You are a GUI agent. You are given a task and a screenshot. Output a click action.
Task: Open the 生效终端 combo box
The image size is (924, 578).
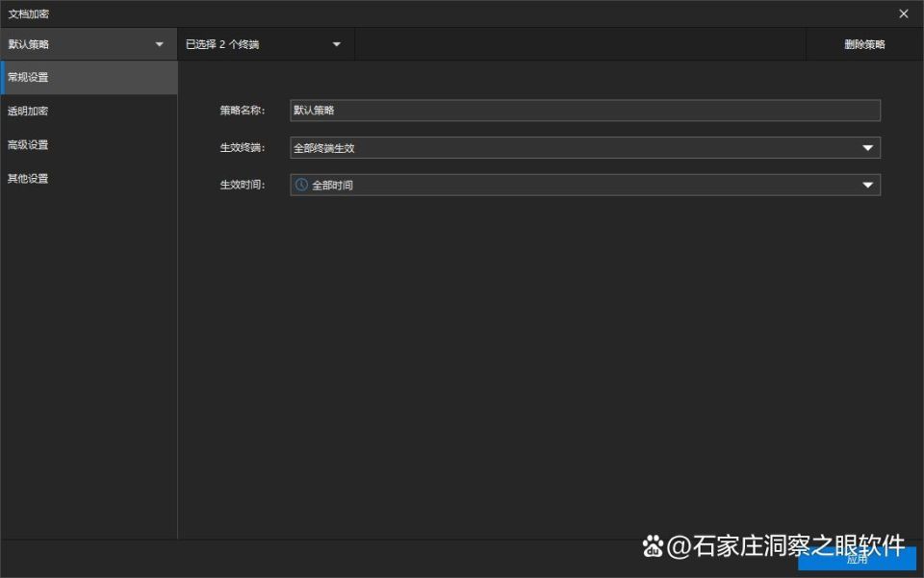(585, 148)
